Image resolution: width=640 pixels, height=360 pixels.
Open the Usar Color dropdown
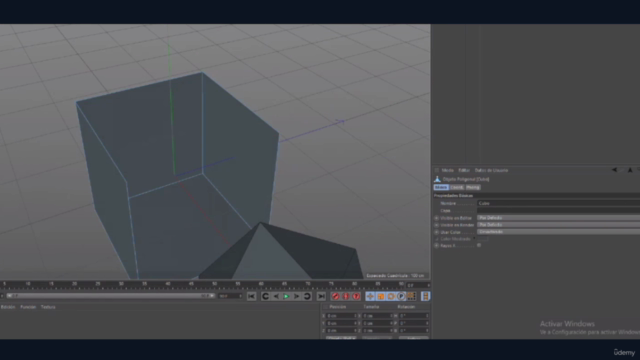tap(558, 232)
